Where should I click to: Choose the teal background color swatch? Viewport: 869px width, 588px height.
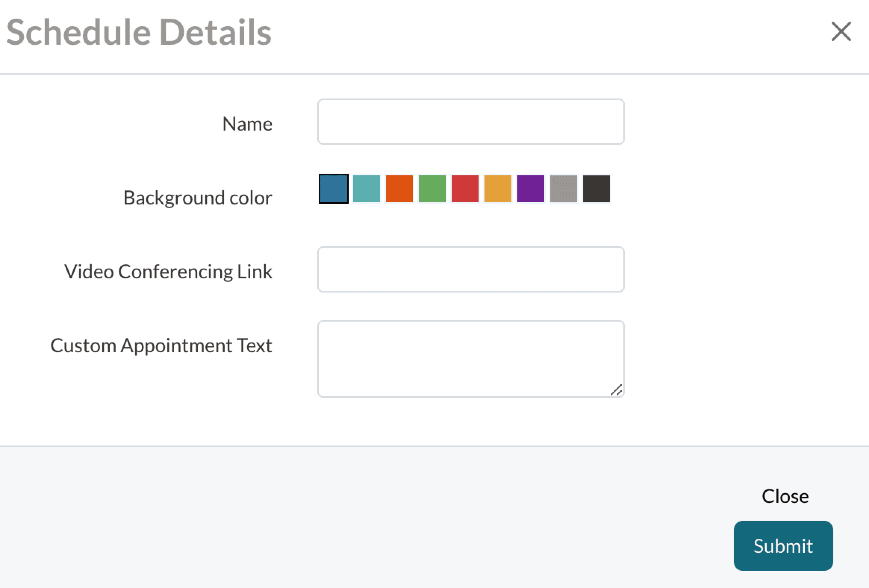tap(367, 189)
